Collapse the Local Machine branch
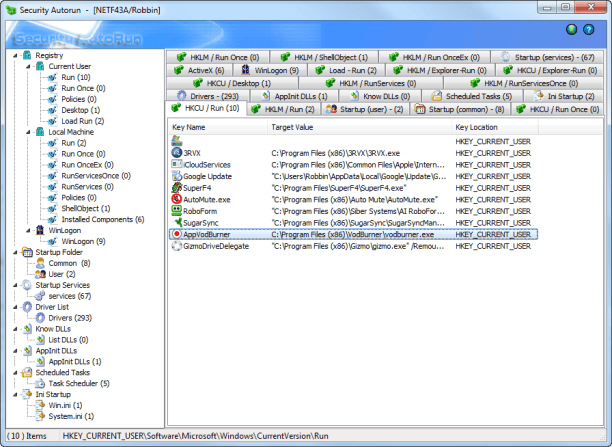Viewport: 612px width, 447px height. pyautogui.click(x=28, y=132)
